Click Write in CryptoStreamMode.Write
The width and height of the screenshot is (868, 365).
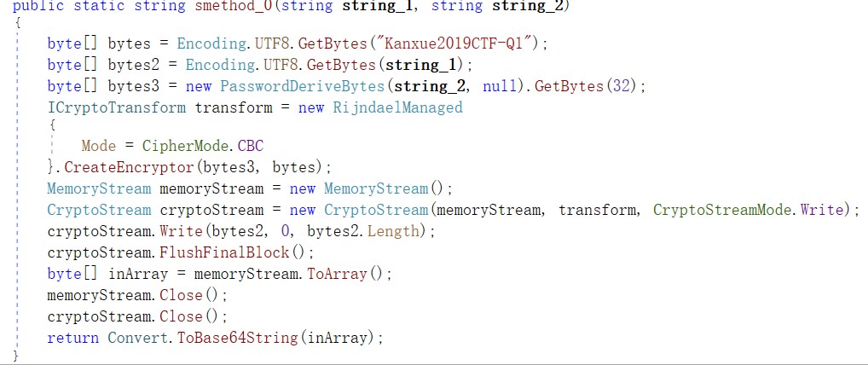click(822, 210)
